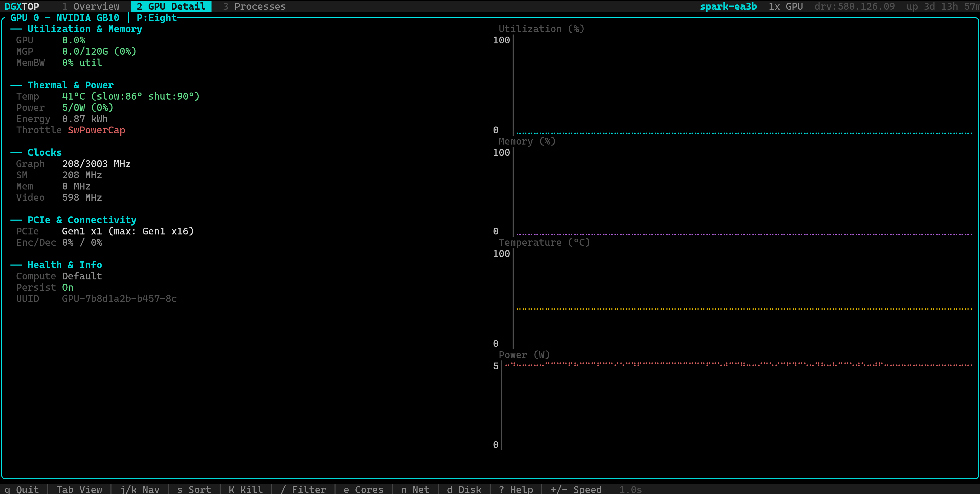Click the Thermal & Power section heading

pyautogui.click(x=71, y=85)
